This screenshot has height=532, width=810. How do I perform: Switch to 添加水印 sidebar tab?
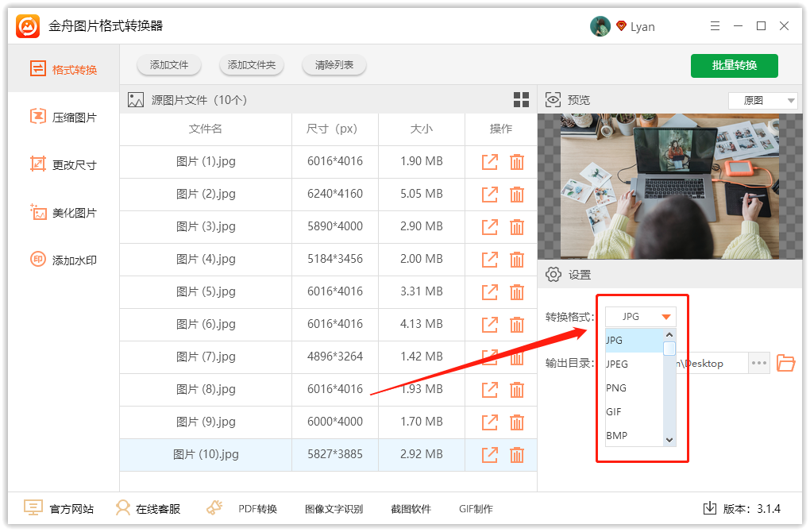click(64, 260)
